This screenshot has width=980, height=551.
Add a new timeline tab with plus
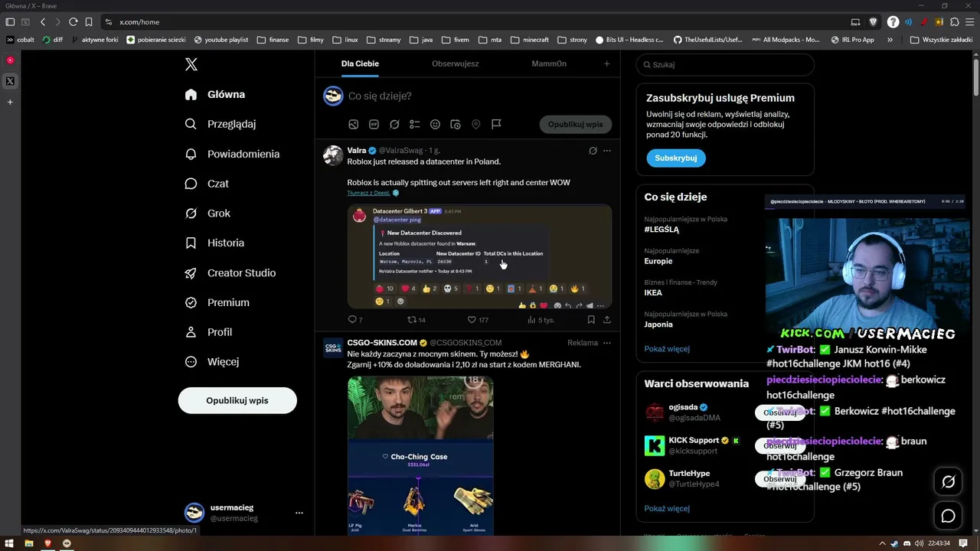click(x=607, y=64)
